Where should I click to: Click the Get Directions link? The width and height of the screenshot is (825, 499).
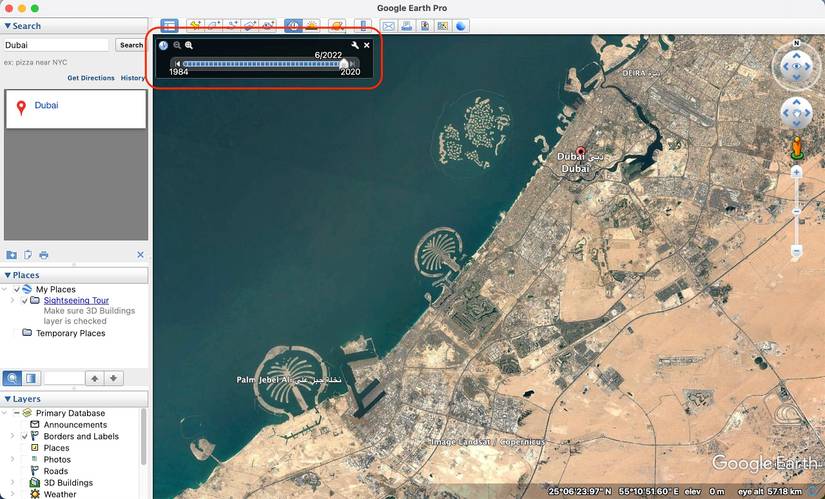point(91,78)
